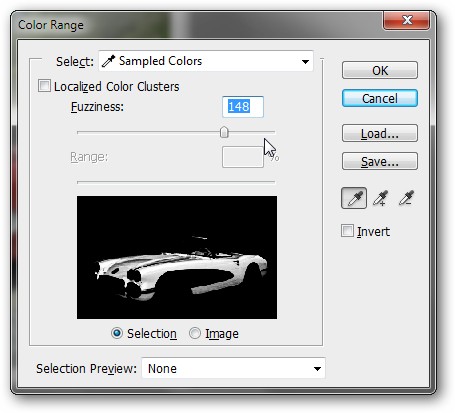
Task: Click the Fuzziness value field
Action: pos(243,107)
